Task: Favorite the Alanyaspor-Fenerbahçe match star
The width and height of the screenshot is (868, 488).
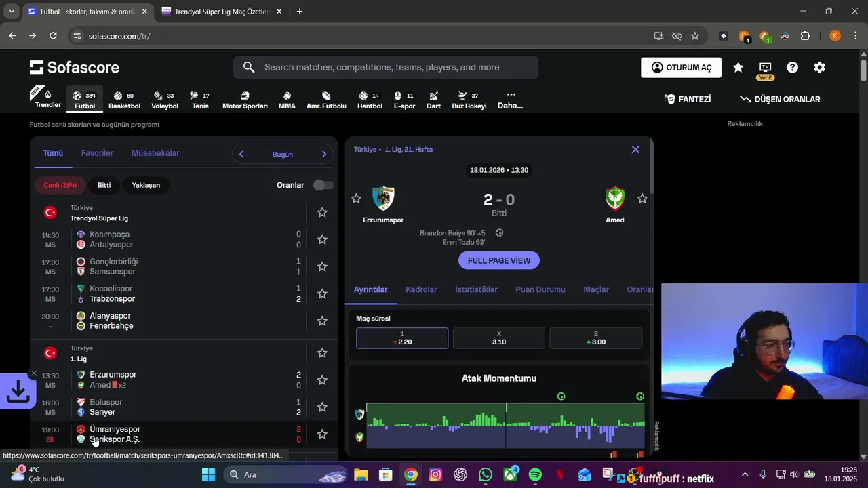Action: click(322, 321)
